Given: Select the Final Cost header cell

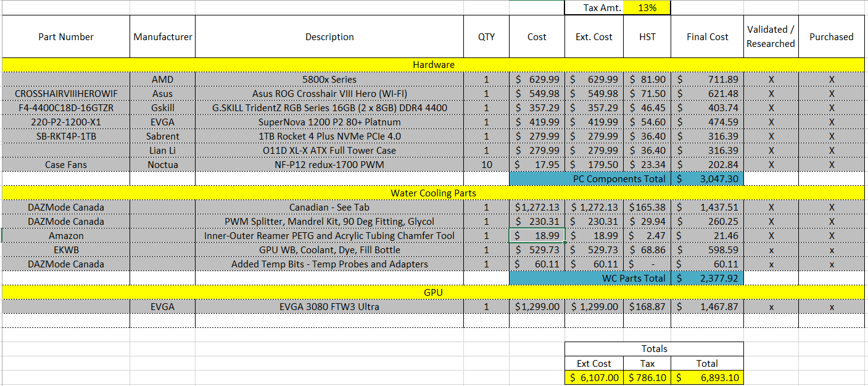Looking at the screenshot, I should (707, 37).
